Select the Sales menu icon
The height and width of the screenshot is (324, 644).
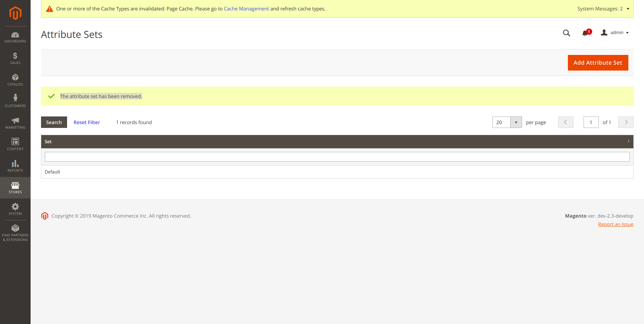point(15,58)
